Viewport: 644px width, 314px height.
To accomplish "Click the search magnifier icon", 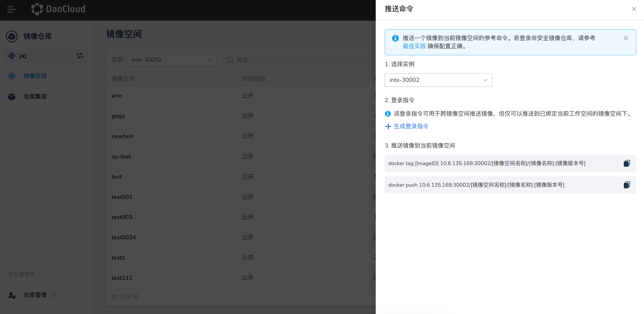I will click(x=230, y=60).
